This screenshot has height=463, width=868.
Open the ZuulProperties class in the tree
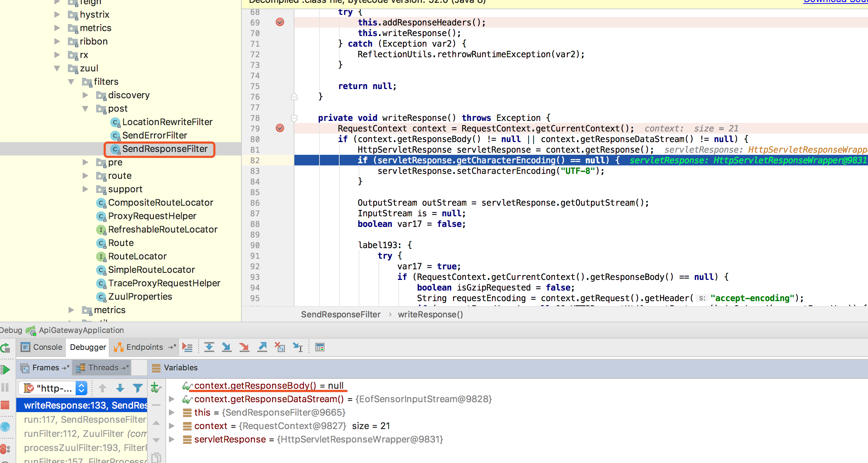(140, 297)
